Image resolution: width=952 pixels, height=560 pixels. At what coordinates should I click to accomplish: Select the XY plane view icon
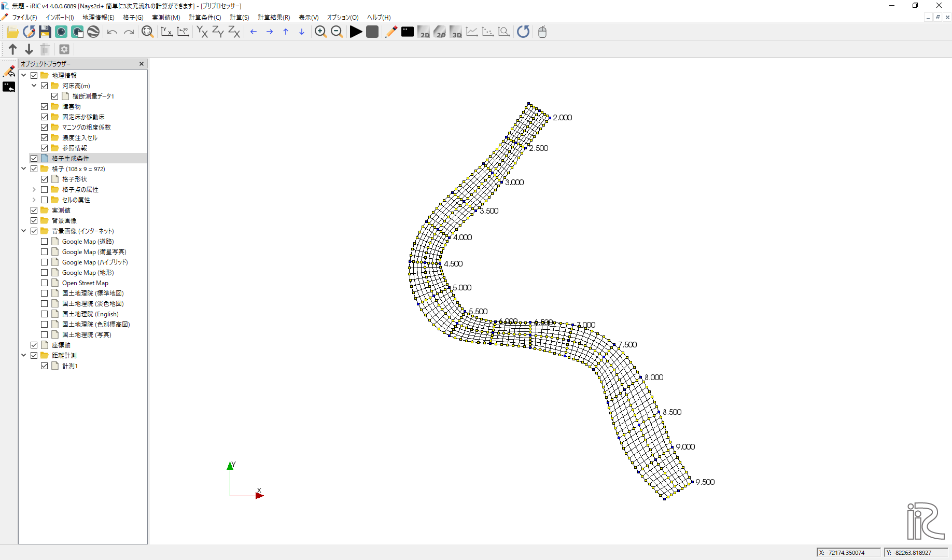click(x=202, y=32)
